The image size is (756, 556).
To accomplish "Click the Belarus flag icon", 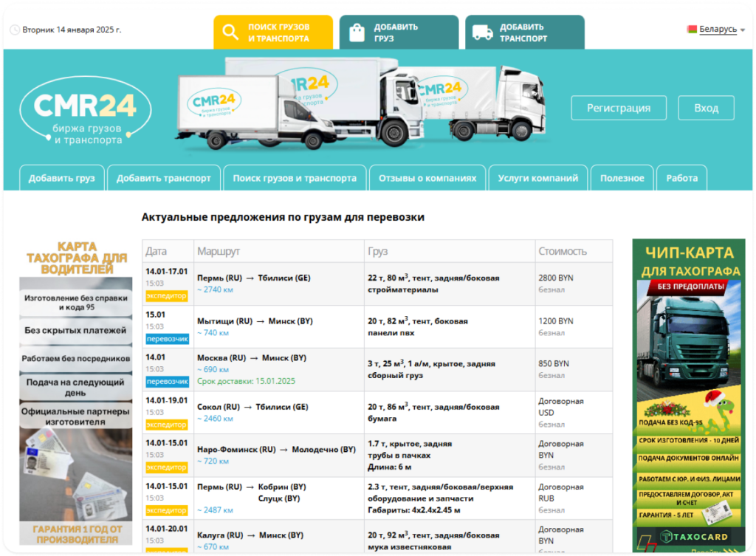I will 692,30.
